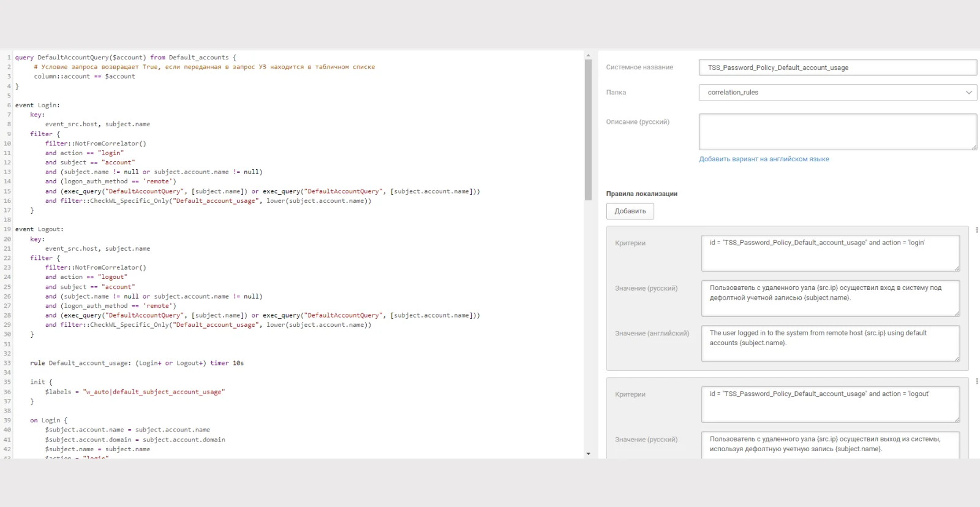
Task: Click the dropdown chevron in Папка field
Action: click(x=969, y=93)
